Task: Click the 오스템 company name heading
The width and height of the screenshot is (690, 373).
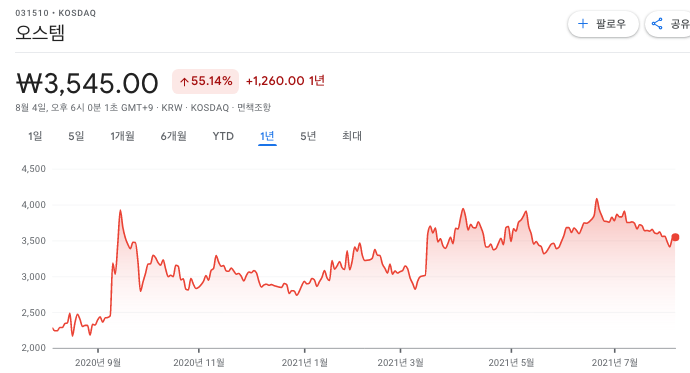Action: pos(40,33)
